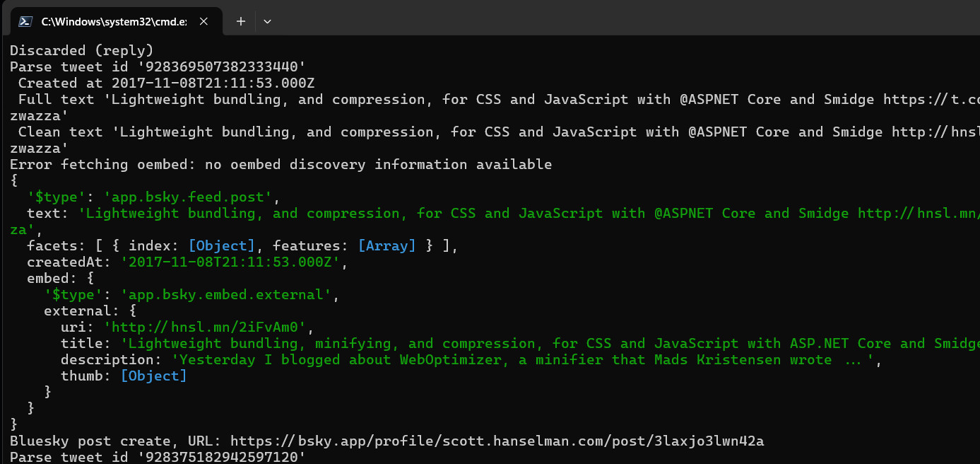
Task: Select the C:\Windows\system32\cmd.exe tab
Action: [116, 21]
